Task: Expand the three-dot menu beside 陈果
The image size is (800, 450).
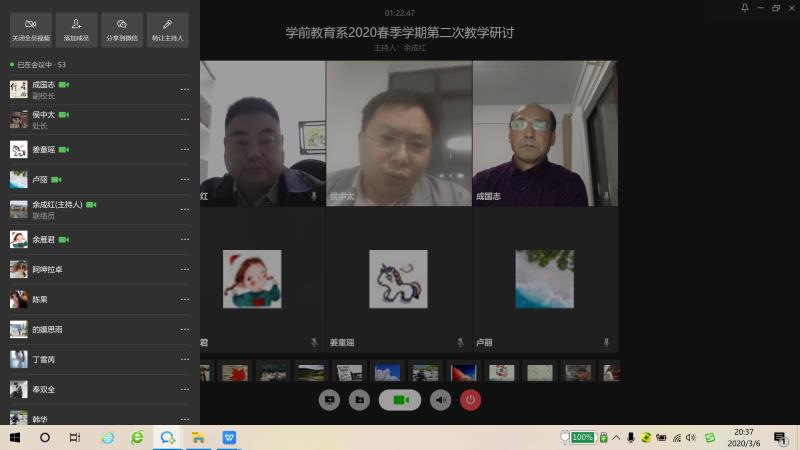Action: click(x=184, y=299)
